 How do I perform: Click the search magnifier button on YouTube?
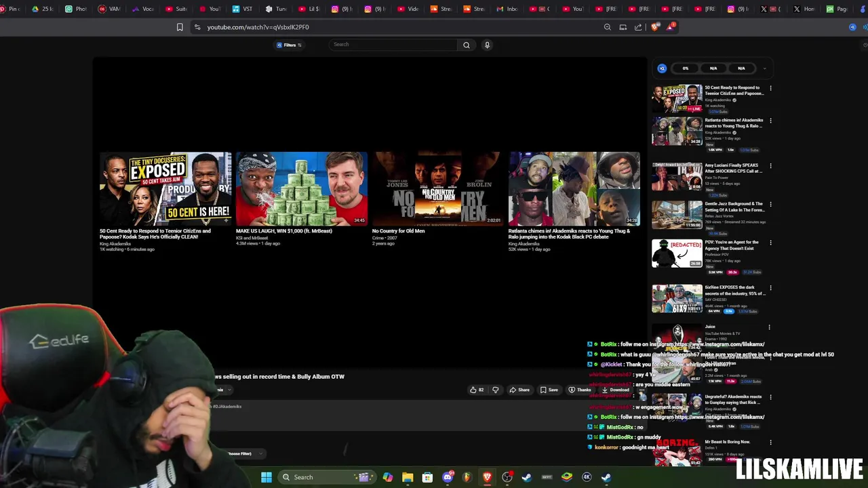tap(467, 45)
